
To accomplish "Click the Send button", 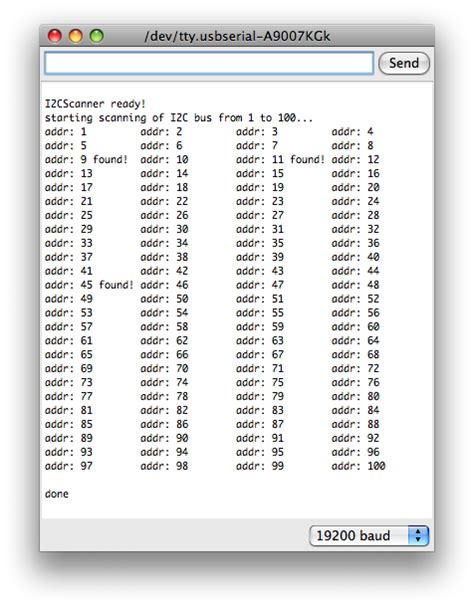I will tap(404, 63).
